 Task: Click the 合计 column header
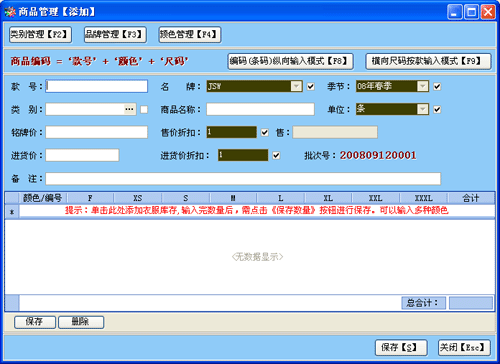click(471, 198)
